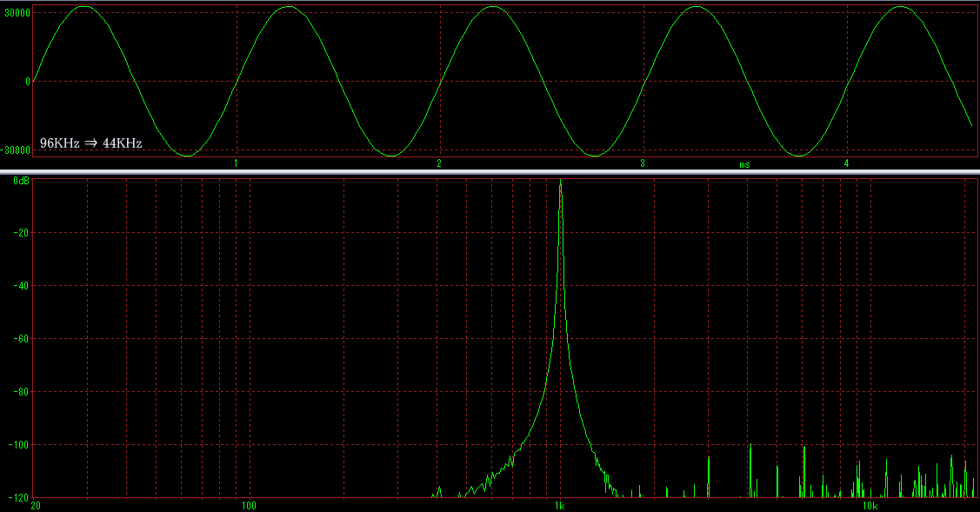Click the 0 amplitude label on waveform axis

coord(28,81)
